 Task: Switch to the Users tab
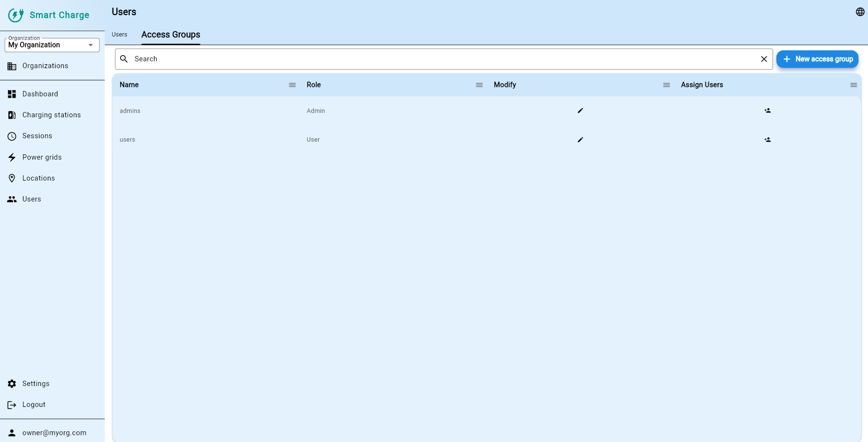pos(119,35)
